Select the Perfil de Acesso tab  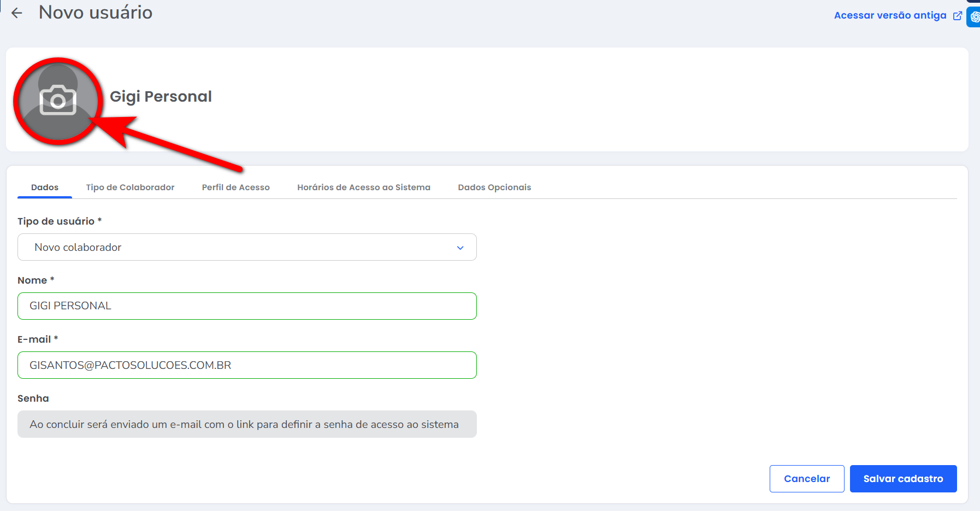(235, 187)
